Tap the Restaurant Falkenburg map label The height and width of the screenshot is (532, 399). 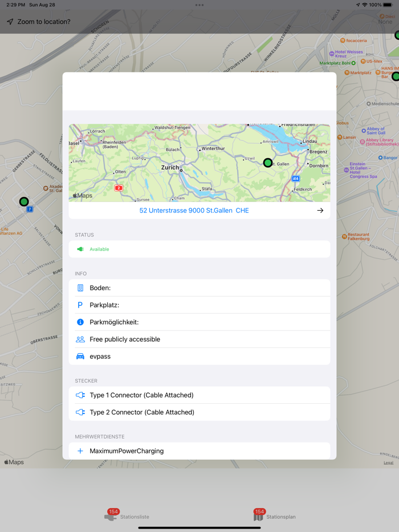pos(356,236)
